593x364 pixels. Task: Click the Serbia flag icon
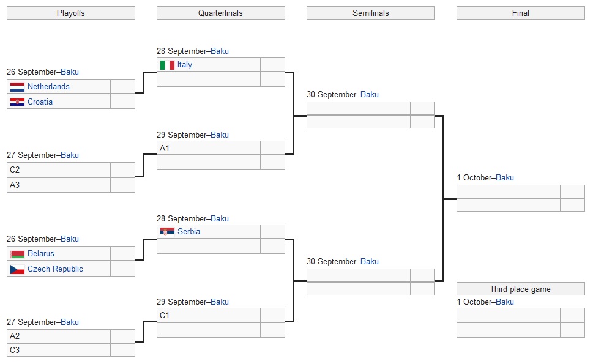(x=167, y=232)
